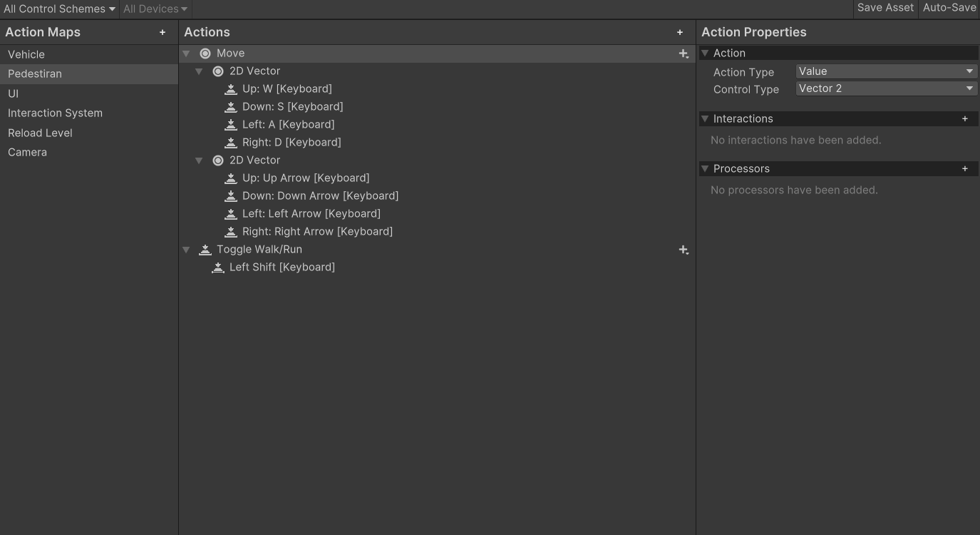Click binding icon for Down: S
The image size is (980, 535).
pyautogui.click(x=231, y=107)
